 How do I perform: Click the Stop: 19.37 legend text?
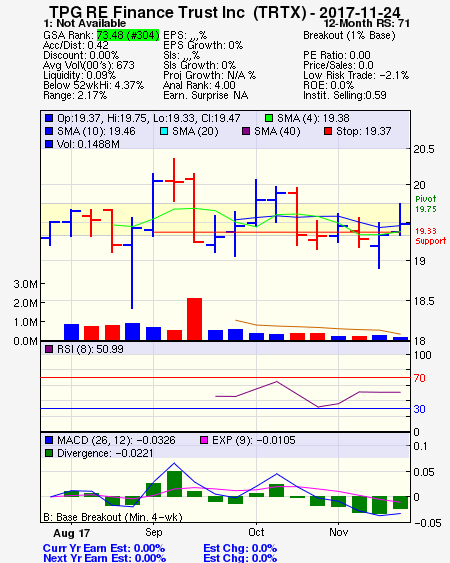click(363, 131)
